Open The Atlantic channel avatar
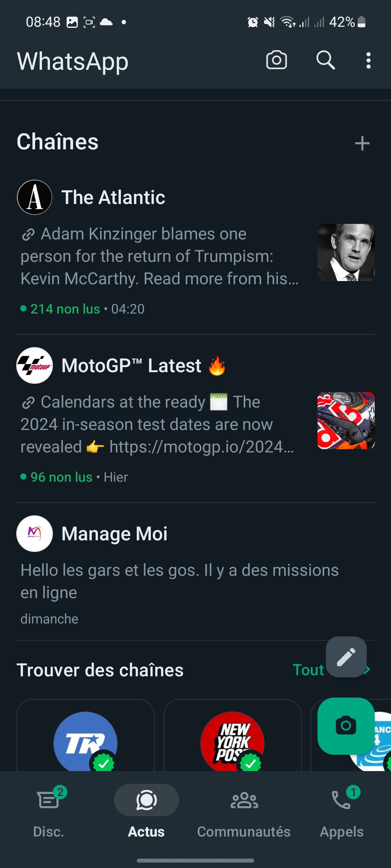391x868 pixels. pos(35,197)
